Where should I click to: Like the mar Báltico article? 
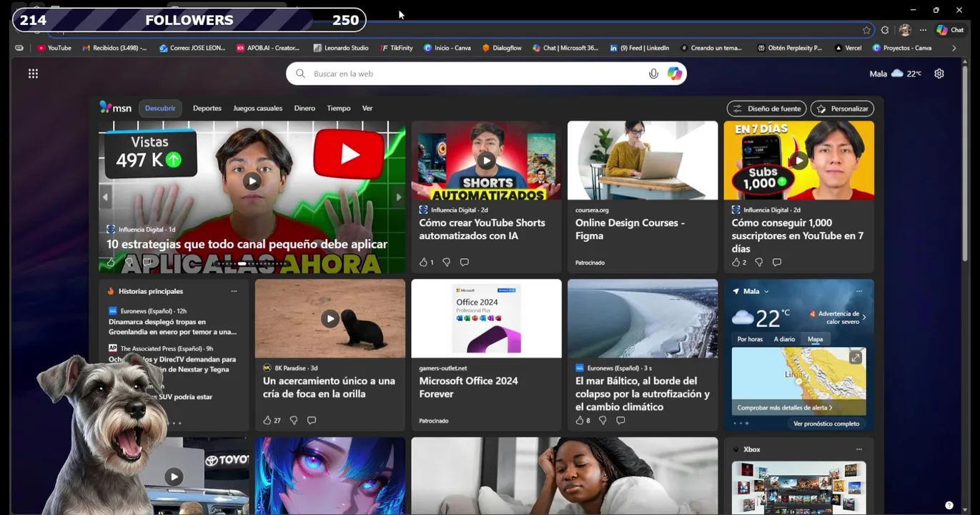583,421
